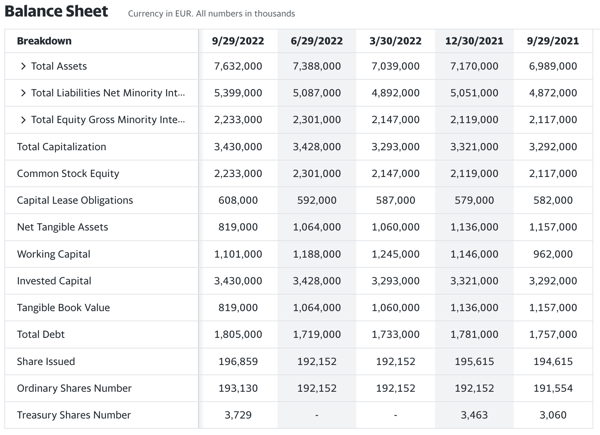Click the Common Stock Equity row label
This screenshot has height=435, width=600.
click(x=68, y=174)
